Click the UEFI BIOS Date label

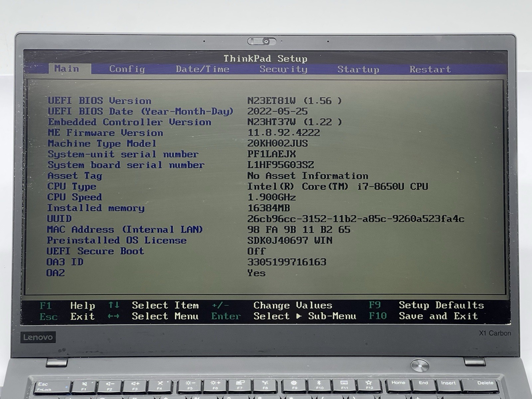pyautogui.click(x=140, y=111)
